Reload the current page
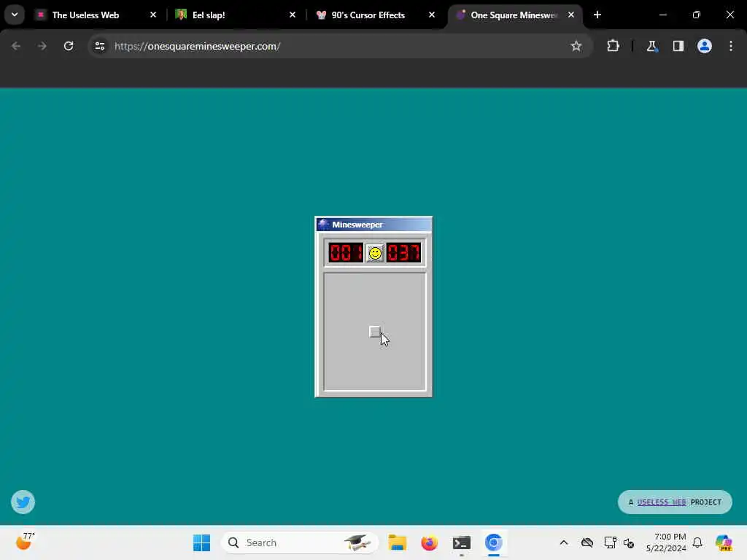Screen dimensions: 747x560 69,46
